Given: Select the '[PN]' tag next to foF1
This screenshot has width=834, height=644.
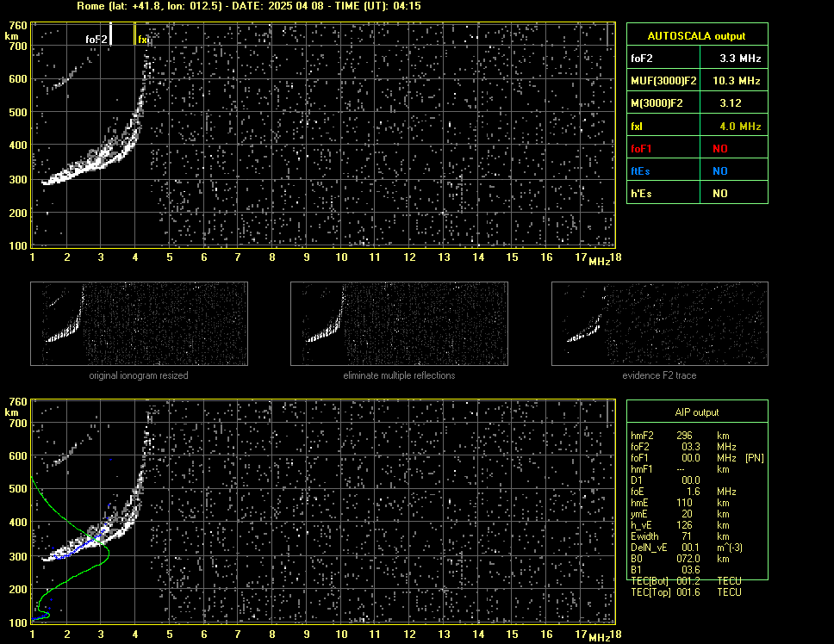Looking at the screenshot, I should (755, 458).
